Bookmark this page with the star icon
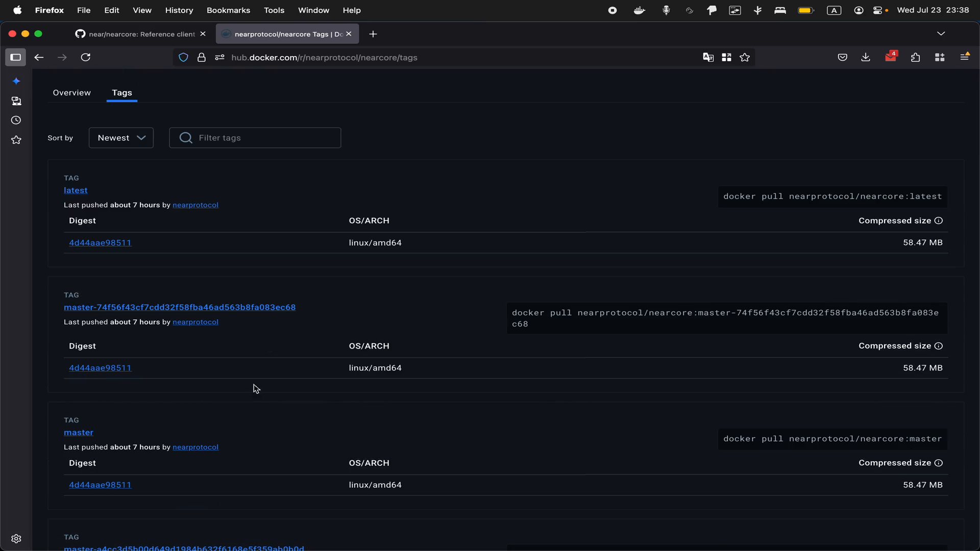Screen dimensions: 980x551 point(745,58)
